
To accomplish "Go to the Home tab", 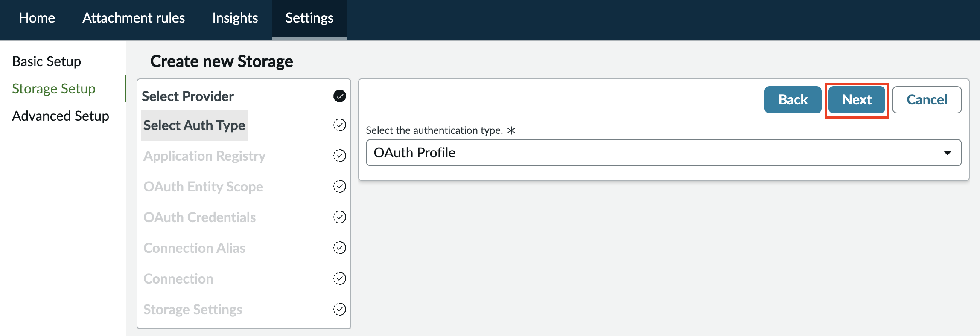I will point(37,18).
